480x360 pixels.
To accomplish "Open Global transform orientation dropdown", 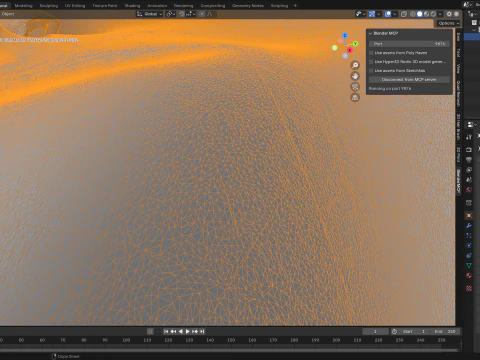I will tap(149, 14).
